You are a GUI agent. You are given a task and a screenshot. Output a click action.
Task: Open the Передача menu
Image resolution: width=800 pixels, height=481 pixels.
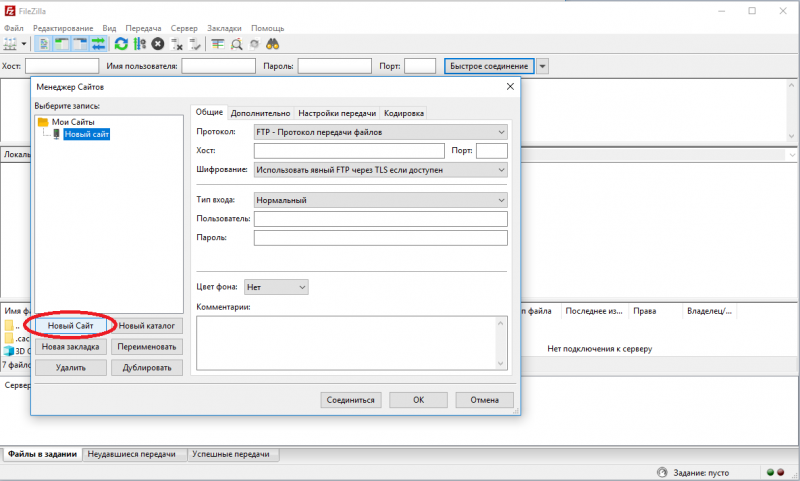click(x=143, y=28)
